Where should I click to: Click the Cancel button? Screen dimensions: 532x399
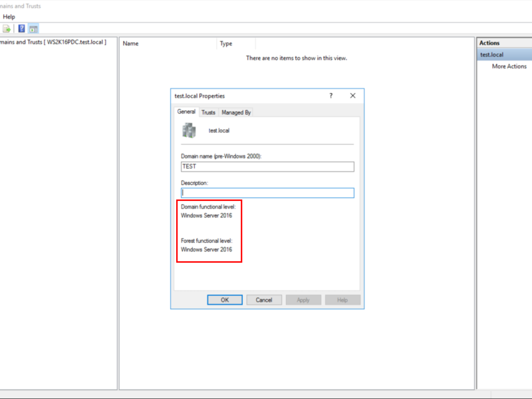click(x=264, y=300)
